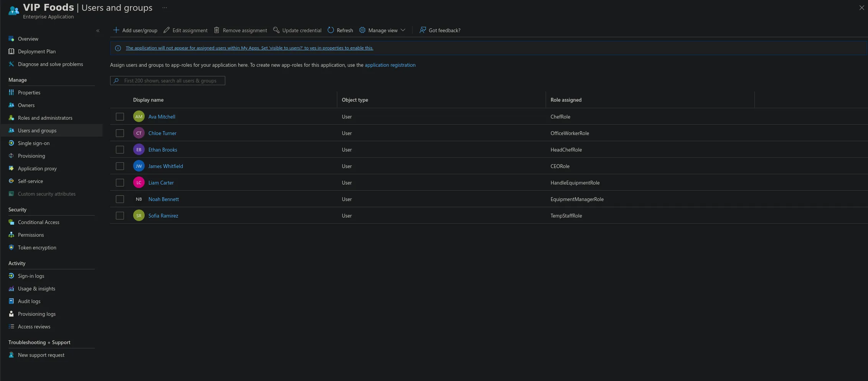Click the New support request icon
This screenshot has height=381, width=868.
click(x=11, y=355)
